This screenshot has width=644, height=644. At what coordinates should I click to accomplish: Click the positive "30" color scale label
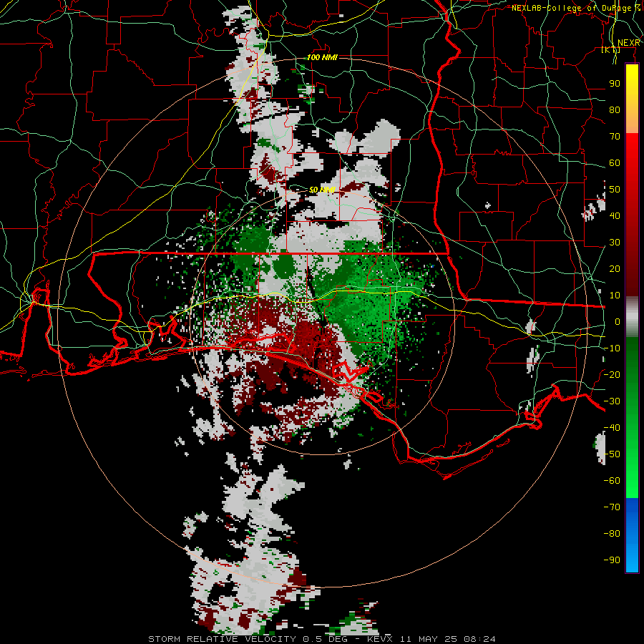[615, 243]
